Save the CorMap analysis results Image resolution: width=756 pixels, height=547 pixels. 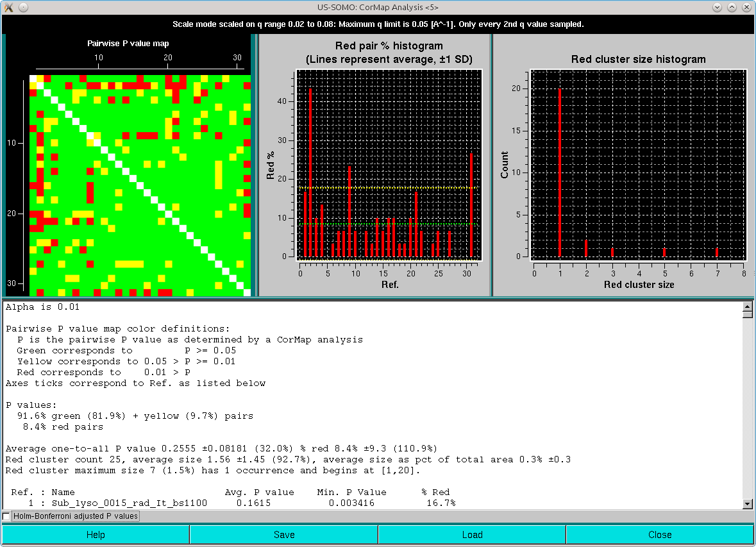283,534
